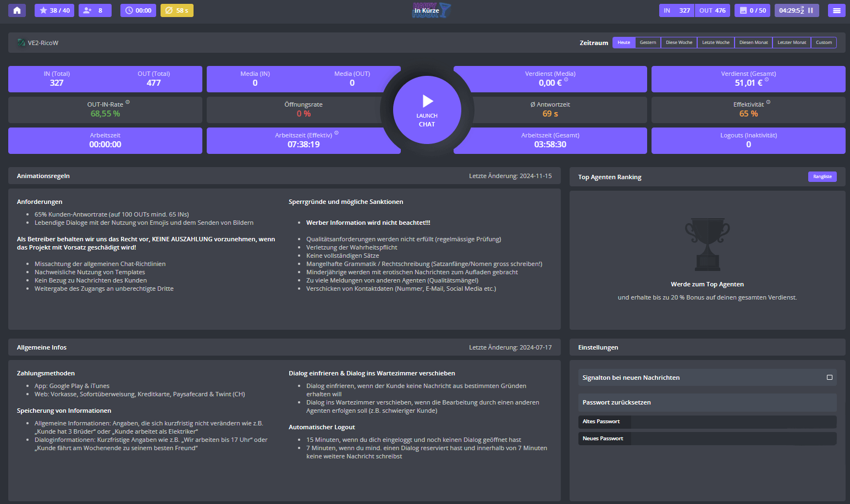Open the Rangliste leaderboard
Viewport: 850px width, 504px height.
pyautogui.click(x=823, y=176)
